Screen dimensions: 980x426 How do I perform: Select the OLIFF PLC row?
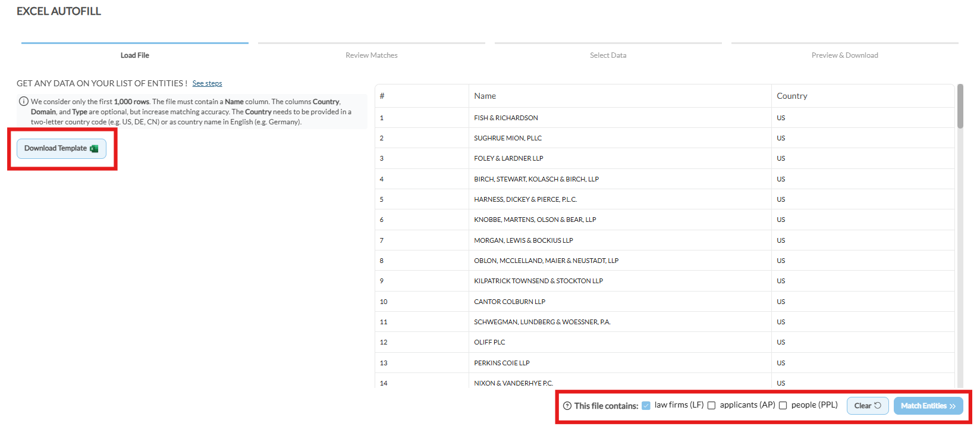(x=665, y=342)
